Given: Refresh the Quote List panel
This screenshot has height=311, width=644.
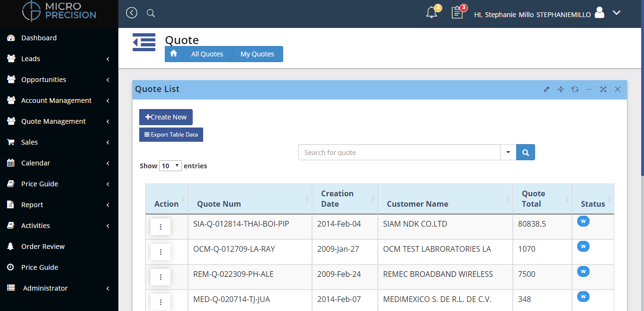Looking at the screenshot, I should point(575,89).
